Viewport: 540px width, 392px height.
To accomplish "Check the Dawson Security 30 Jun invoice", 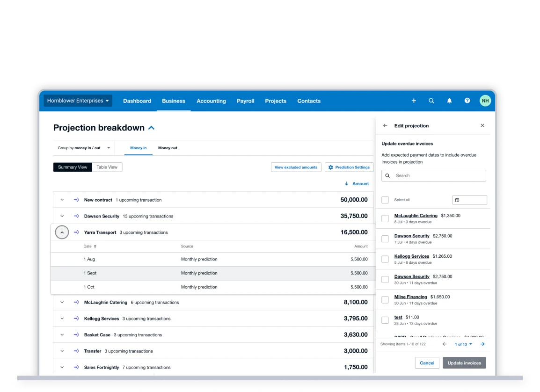I will pyautogui.click(x=385, y=279).
